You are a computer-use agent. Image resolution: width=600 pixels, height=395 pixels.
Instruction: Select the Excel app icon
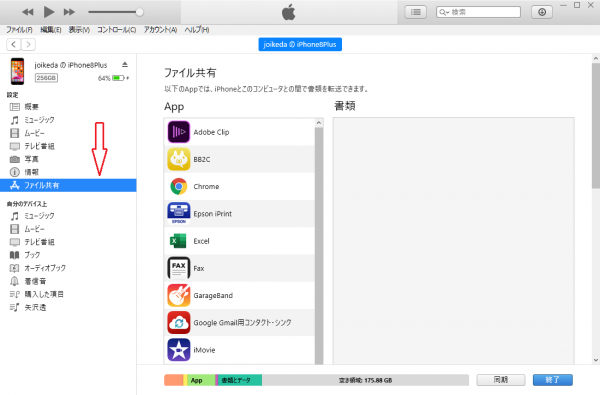(178, 241)
